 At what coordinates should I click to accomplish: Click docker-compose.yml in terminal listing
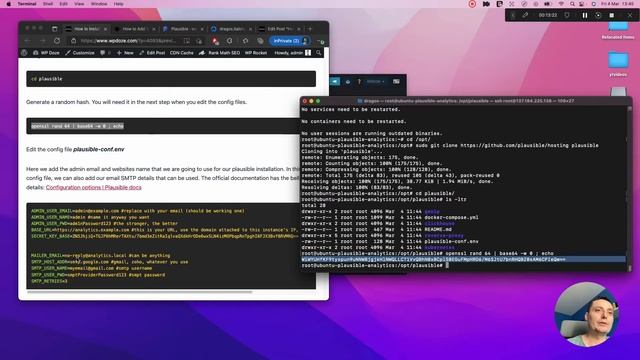(x=451, y=218)
